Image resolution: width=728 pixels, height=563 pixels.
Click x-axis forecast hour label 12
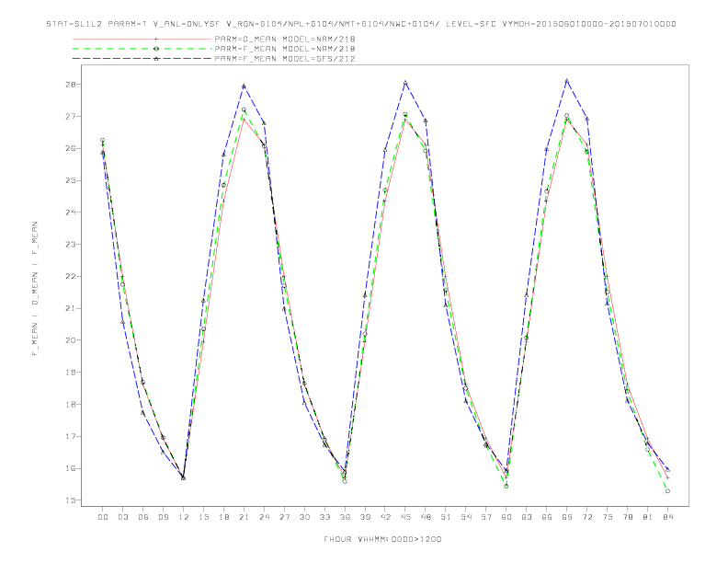184,517
